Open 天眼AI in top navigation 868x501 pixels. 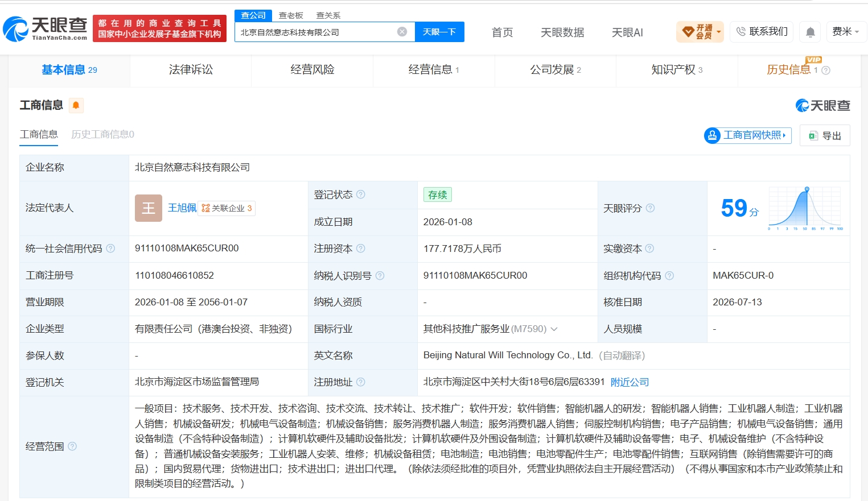[x=627, y=32]
